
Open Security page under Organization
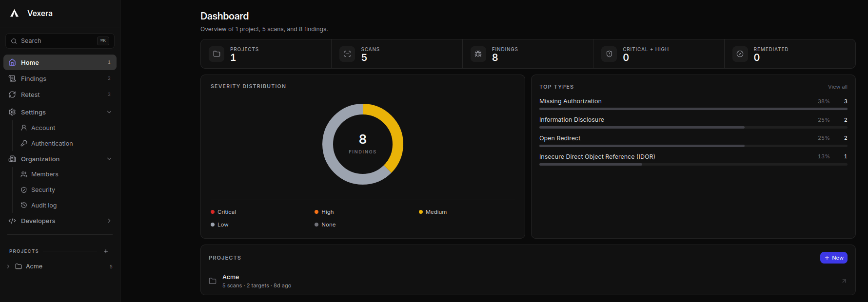(x=43, y=189)
